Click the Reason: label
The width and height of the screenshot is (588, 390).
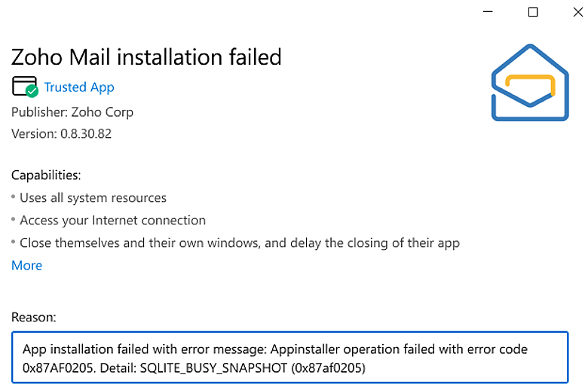point(33,318)
